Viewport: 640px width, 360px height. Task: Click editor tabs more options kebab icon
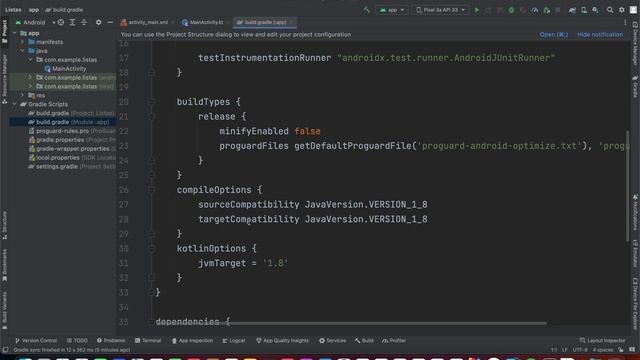point(625,22)
